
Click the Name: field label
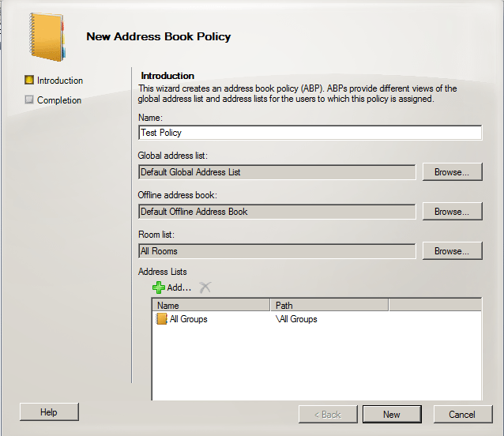coord(150,118)
